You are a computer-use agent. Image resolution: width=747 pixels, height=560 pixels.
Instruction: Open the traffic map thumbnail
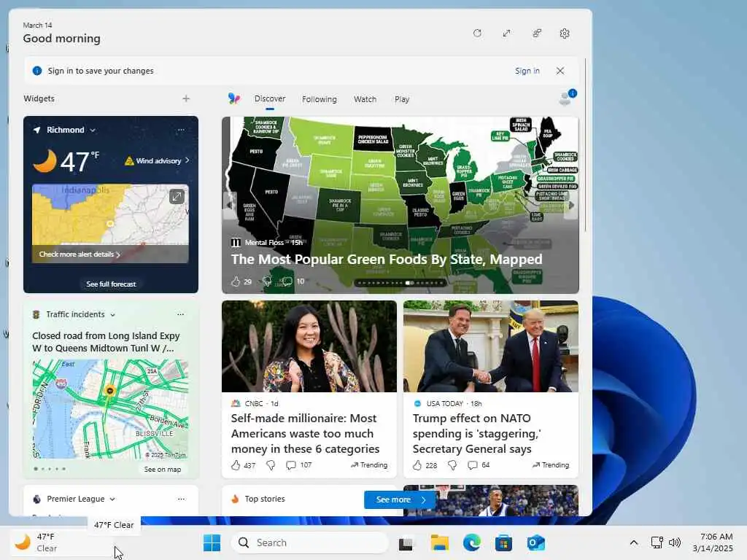[x=111, y=410]
